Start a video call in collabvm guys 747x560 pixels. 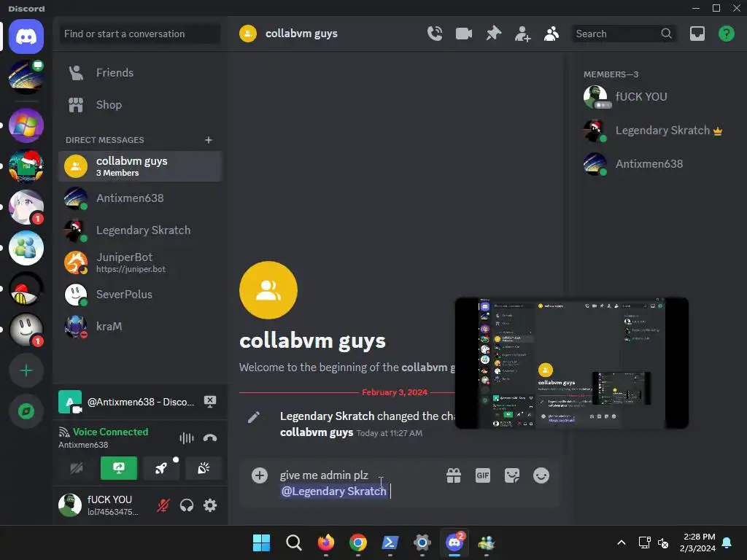click(x=463, y=34)
